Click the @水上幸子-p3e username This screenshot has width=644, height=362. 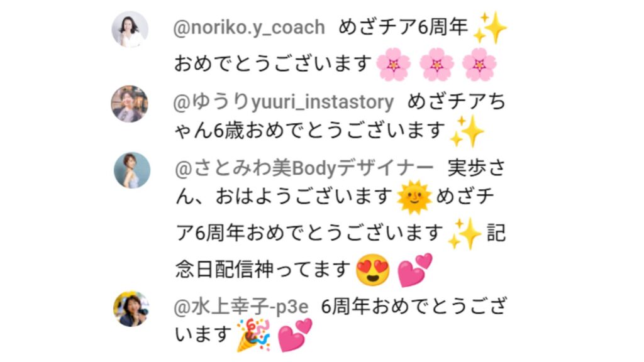241,307
